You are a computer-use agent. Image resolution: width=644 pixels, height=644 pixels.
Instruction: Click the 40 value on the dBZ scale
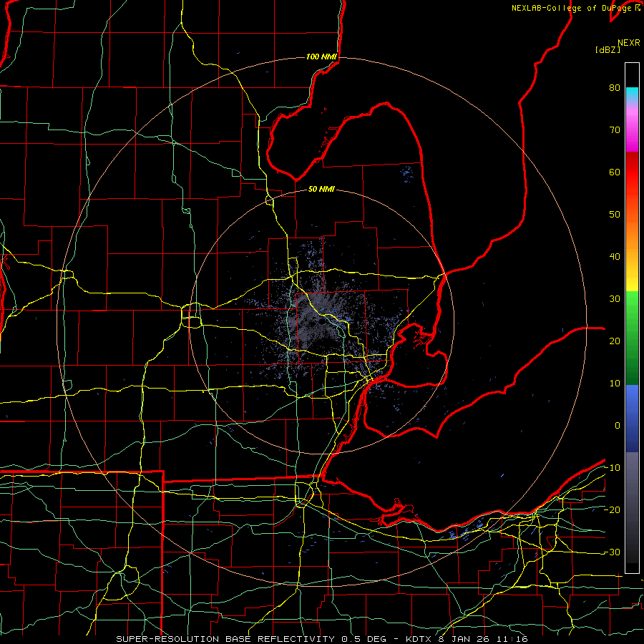point(615,257)
